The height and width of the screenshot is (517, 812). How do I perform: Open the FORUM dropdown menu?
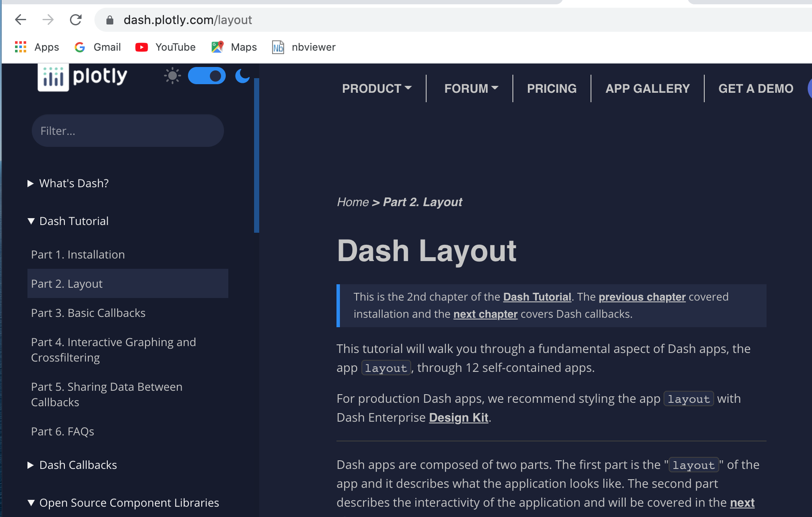point(471,88)
